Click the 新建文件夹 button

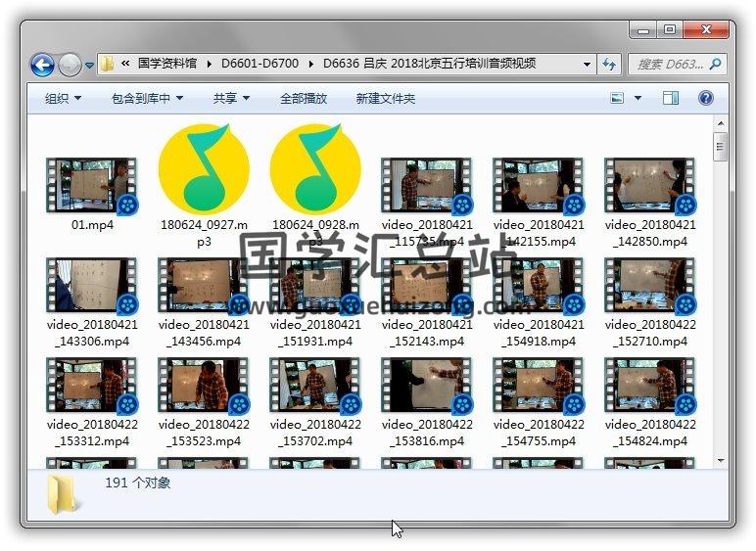[385, 98]
